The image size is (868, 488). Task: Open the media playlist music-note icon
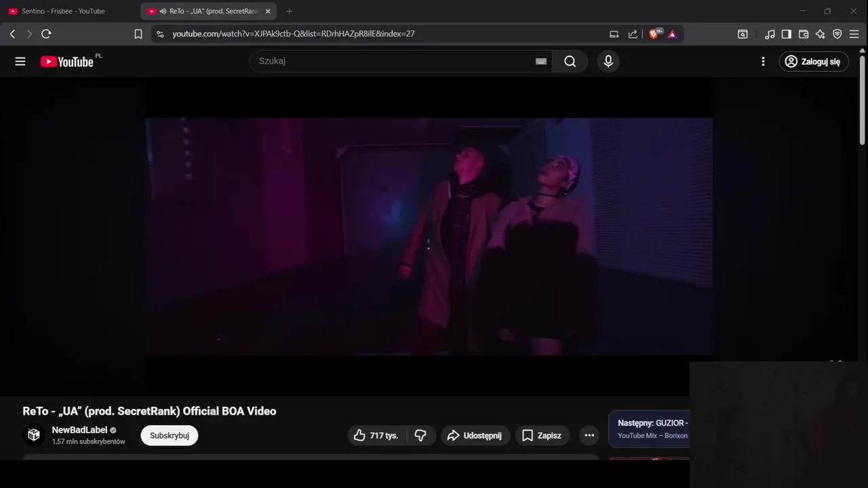pos(770,34)
